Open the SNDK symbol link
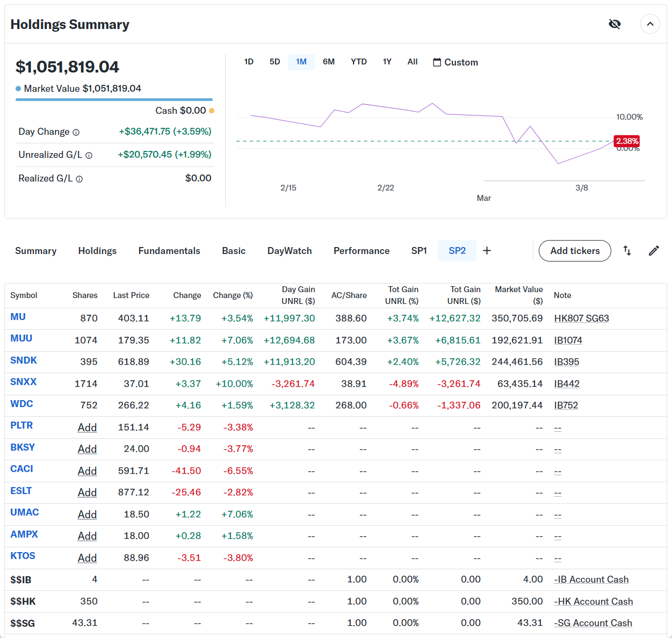Viewport: 672px width, 638px height. 24,360
